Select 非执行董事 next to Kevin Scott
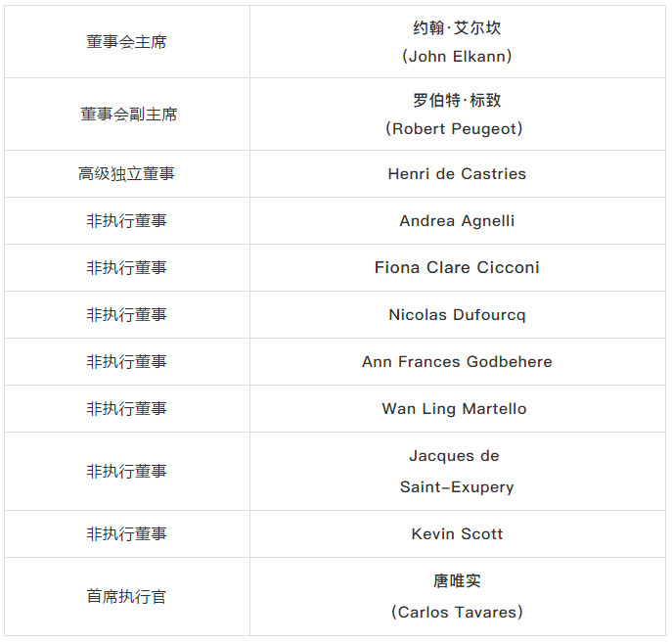 pyautogui.click(x=126, y=534)
